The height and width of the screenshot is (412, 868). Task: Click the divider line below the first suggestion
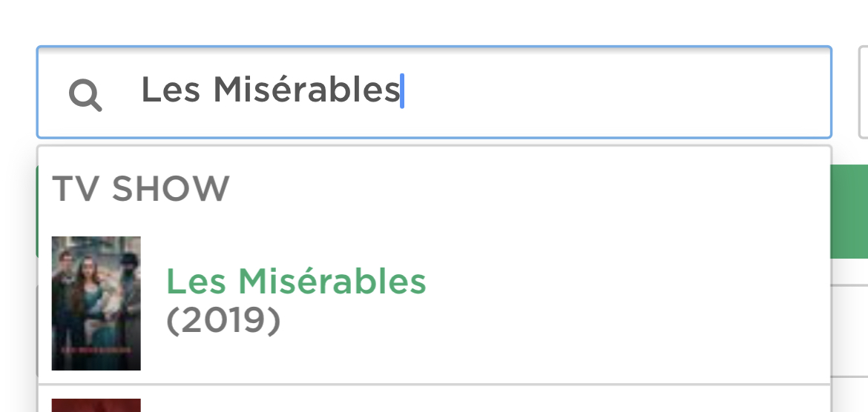coord(434,385)
